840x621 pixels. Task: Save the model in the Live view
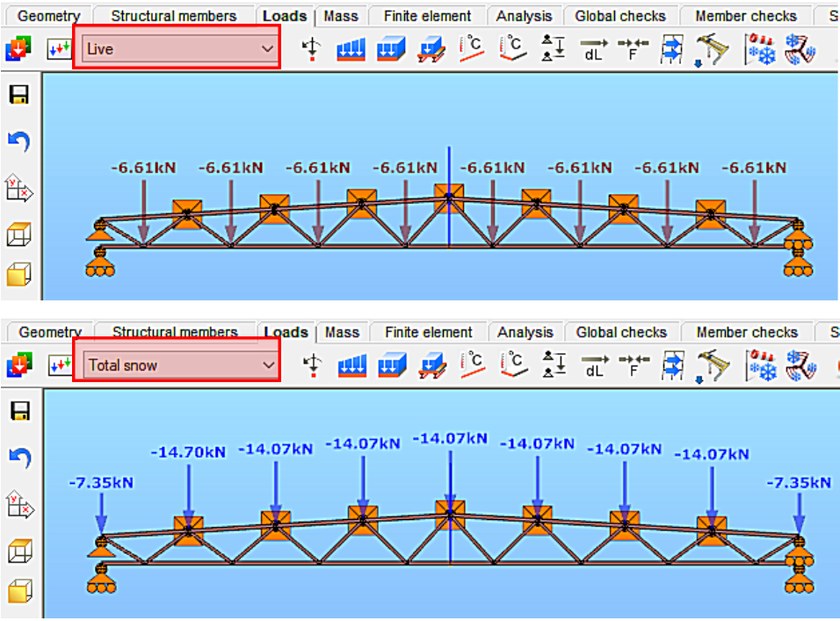[x=18, y=94]
